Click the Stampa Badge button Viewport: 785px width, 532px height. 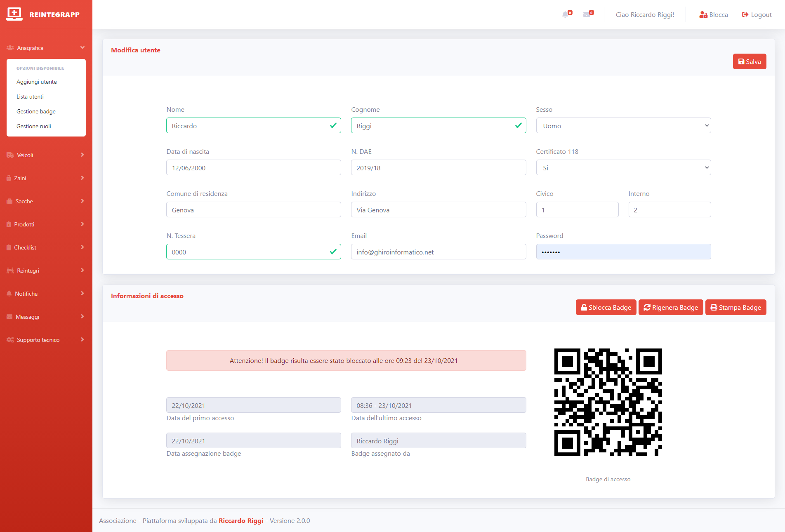point(736,307)
